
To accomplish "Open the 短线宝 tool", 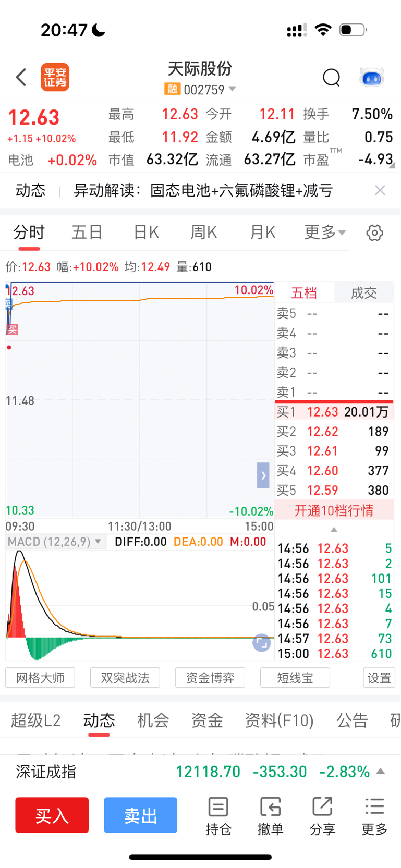I will click(295, 678).
